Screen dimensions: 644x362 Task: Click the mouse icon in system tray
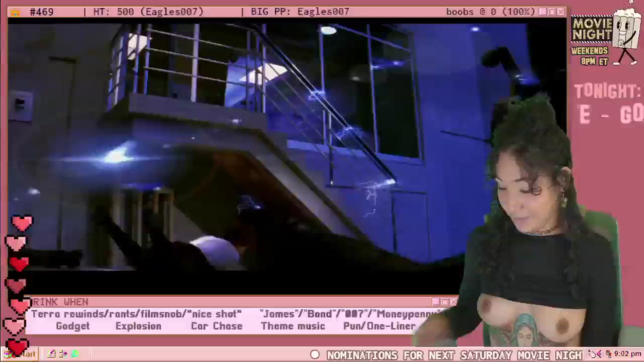pyautogui.click(x=592, y=354)
